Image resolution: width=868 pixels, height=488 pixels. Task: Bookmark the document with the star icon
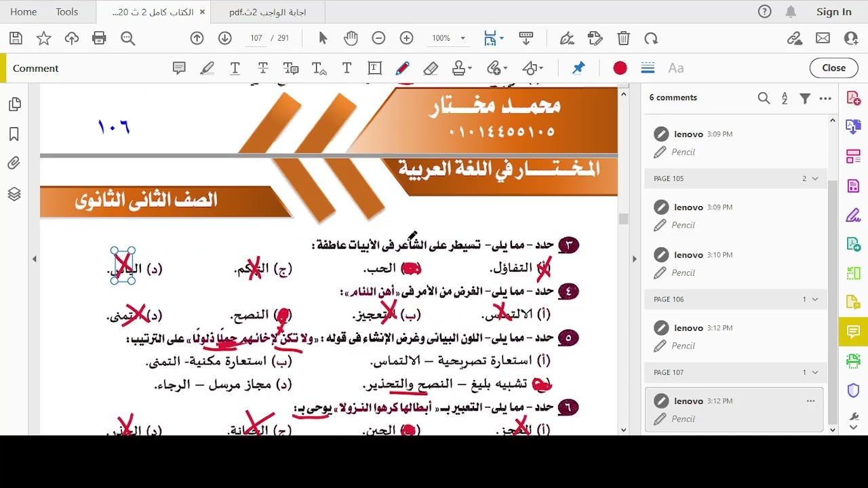[x=43, y=39]
